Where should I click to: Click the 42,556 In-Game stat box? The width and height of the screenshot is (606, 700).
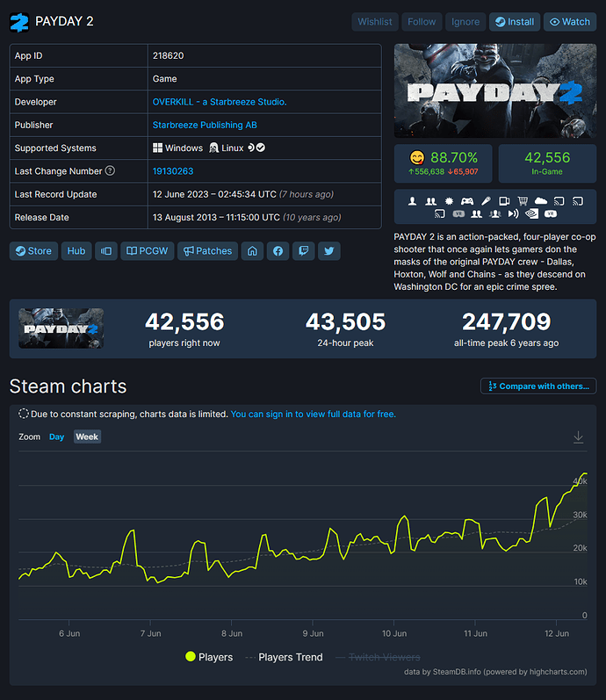coord(547,163)
